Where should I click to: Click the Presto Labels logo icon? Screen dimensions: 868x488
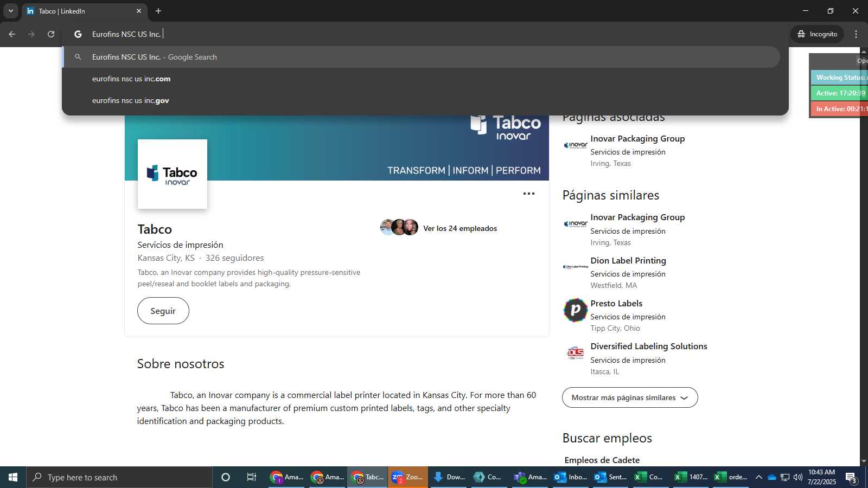coord(575,310)
